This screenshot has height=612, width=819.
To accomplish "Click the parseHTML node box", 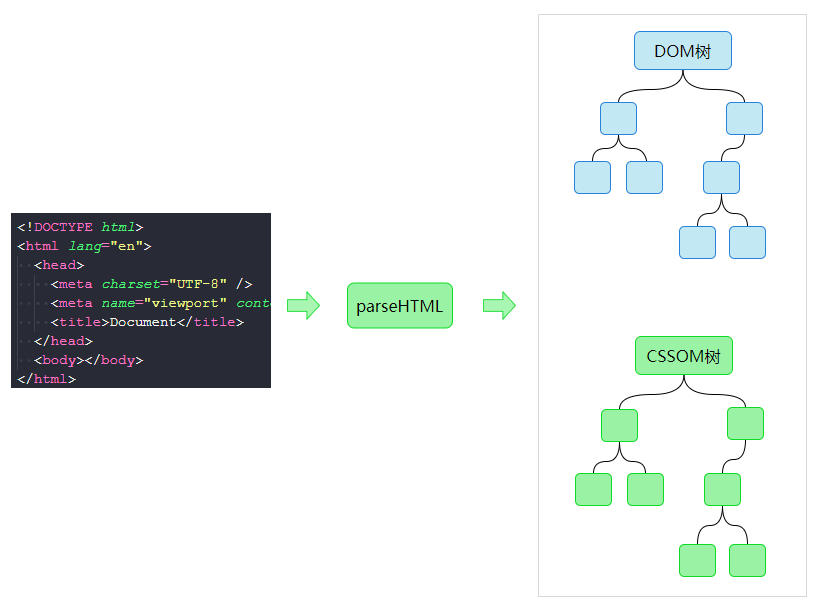I will [x=400, y=305].
